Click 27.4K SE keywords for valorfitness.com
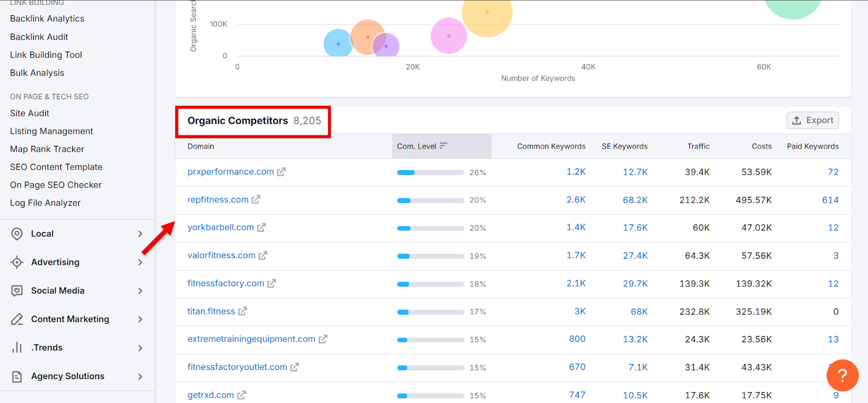The width and height of the screenshot is (868, 403). [635, 255]
